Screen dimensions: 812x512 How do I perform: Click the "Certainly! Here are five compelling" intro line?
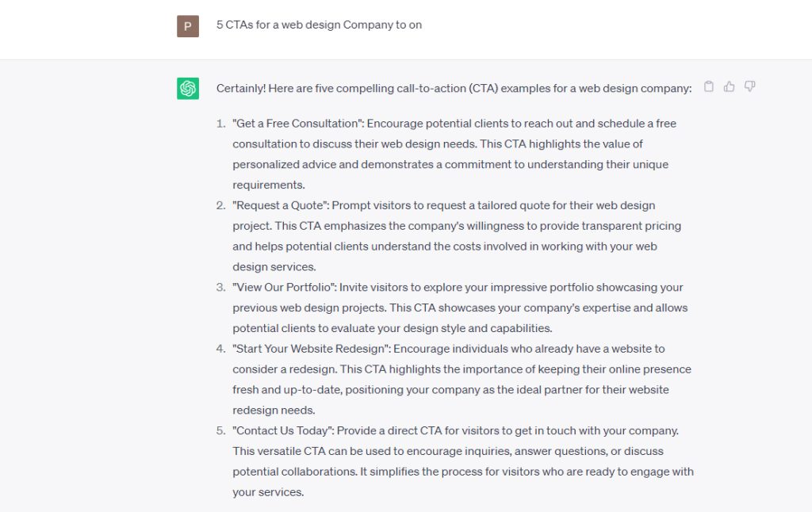point(454,88)
